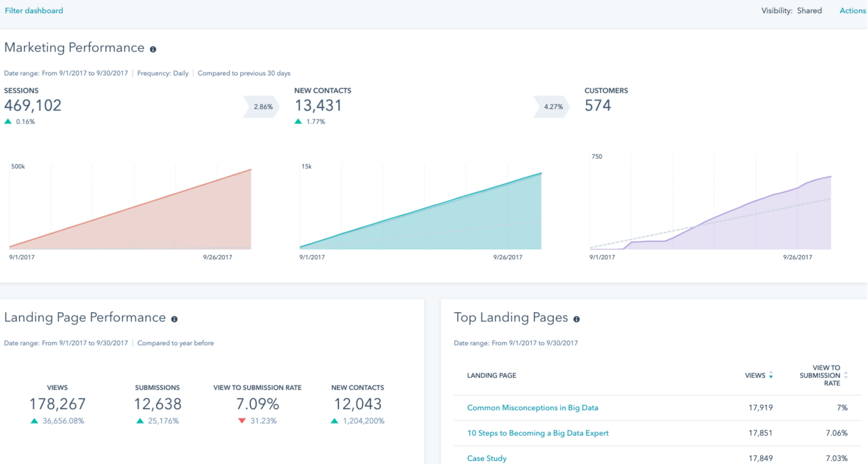Viewport: 868px width, 464px height.
Task: Click Marketing Performance info icon
Action: click(153, 49)
